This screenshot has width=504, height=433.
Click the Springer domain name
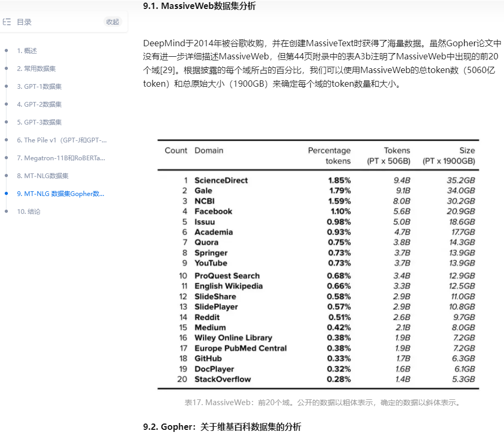tap(211, 253)
